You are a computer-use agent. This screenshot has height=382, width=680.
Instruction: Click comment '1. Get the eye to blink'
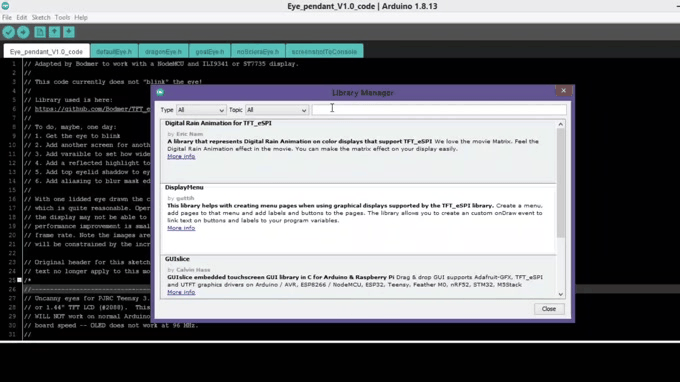(72, 136)
